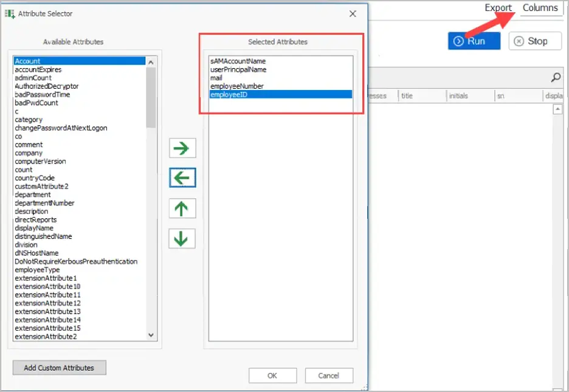The image size is (569, 392).
Task: Select extensionAttribute15 attribute
Action: click(47, 328)
